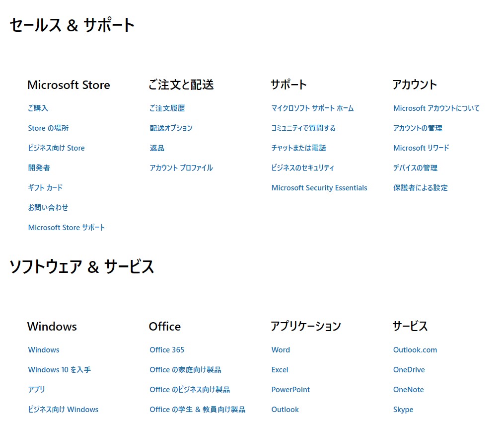The image size is (504, 425).
Task: Click the Microsoft Store column heading
Action: pyautogui.click(x=69, y=85)
